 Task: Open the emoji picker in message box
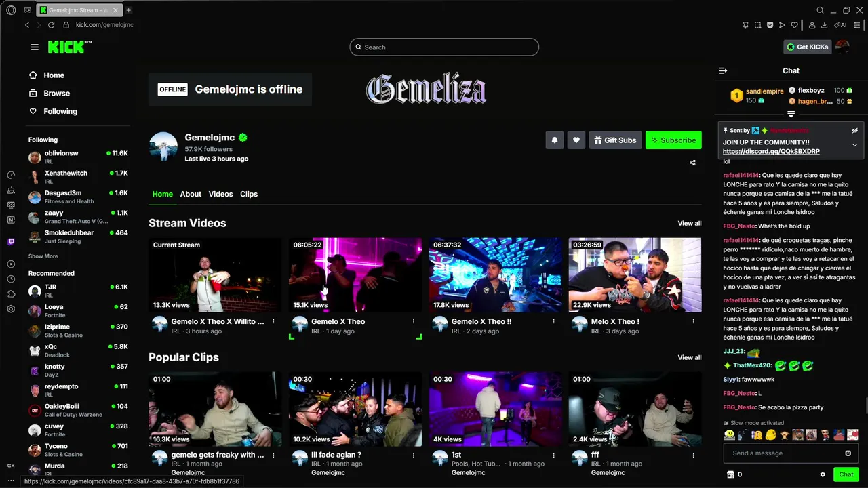pos(848,453)
